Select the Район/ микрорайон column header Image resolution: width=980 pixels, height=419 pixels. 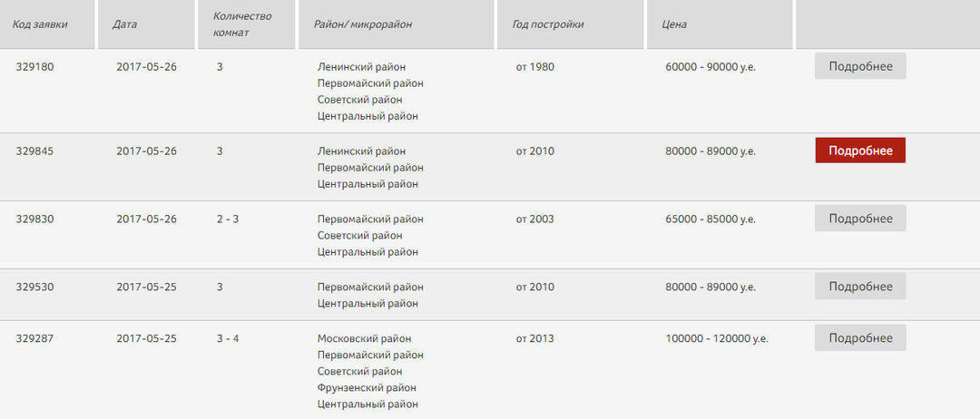click(x=363, y=24)
